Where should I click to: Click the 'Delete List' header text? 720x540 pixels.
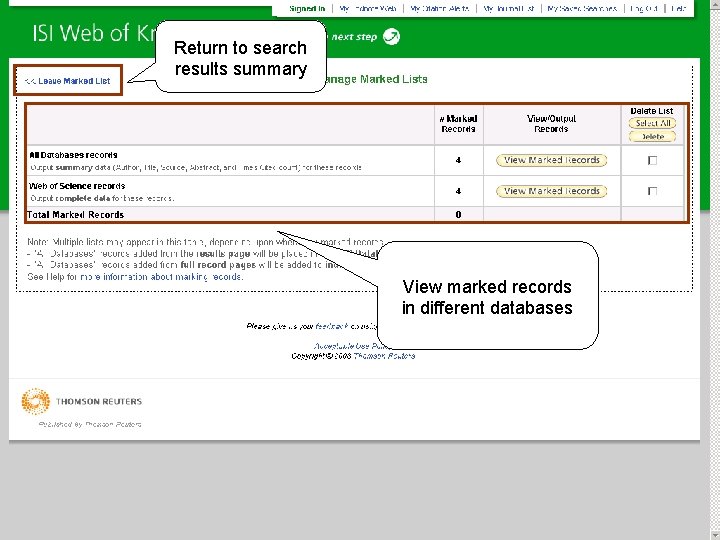point(652,111)
